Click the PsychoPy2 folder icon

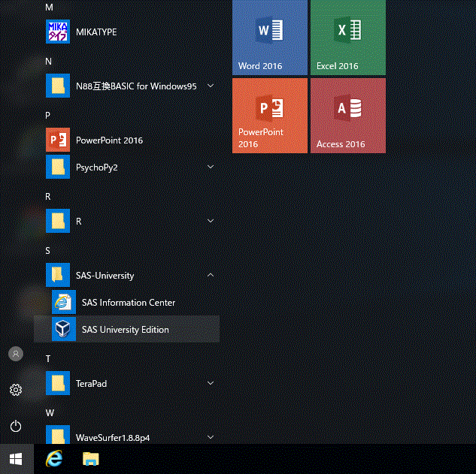point(58,167)
